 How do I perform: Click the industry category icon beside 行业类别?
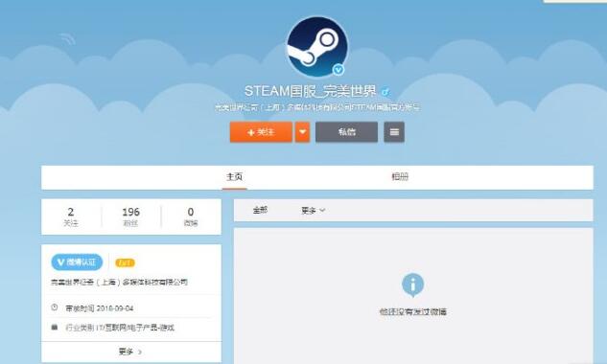55,328
